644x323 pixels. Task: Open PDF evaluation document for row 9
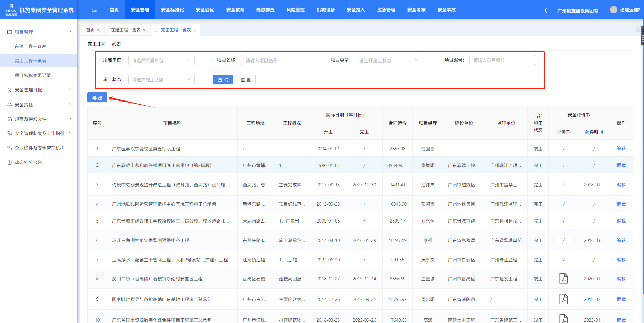[563, 299]
